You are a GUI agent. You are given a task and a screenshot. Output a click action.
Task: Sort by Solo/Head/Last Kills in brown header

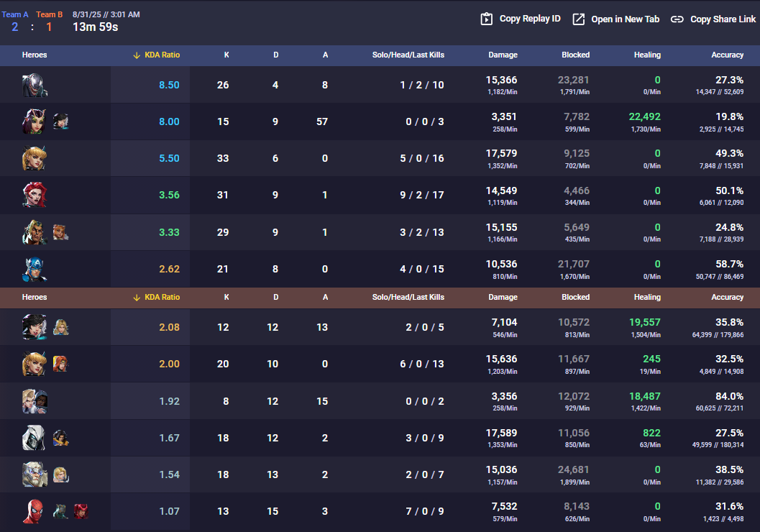(x=408, y=297)
